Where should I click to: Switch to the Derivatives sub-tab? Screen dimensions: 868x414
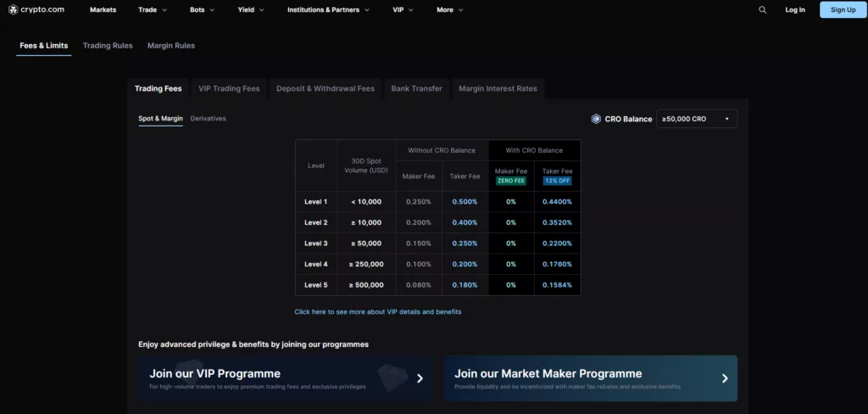coord(209,119)
